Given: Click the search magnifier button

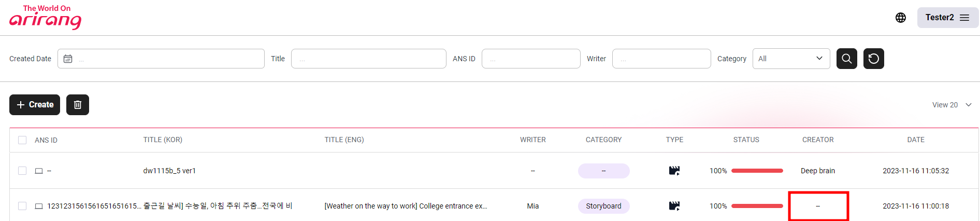Looking at the screenshot, I should [x=846, y=59].
